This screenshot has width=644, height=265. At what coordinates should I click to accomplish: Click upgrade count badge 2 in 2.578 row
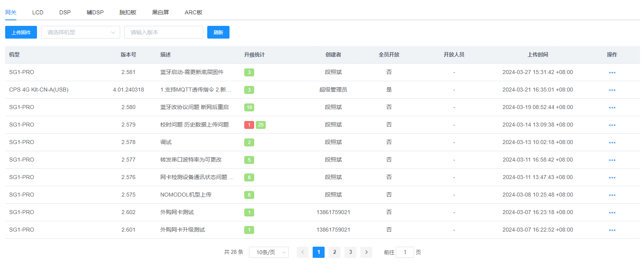249,142
